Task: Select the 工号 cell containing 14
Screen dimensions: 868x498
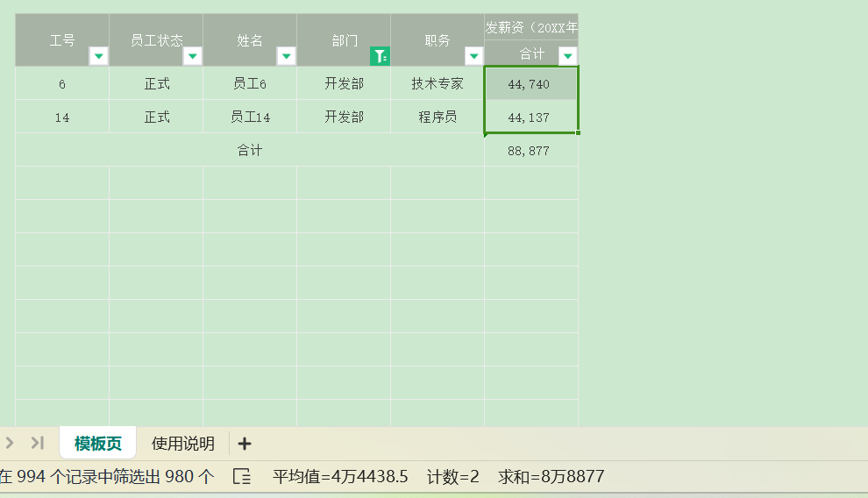Action: (62, 117)
